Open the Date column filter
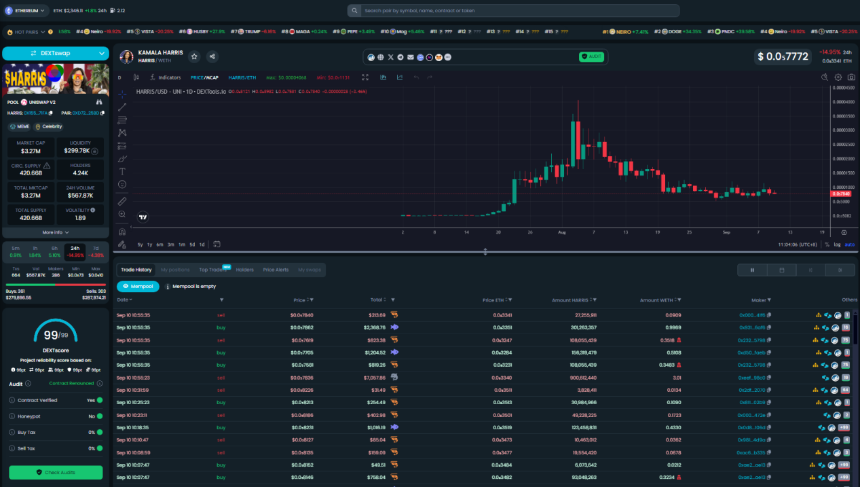The image size is (860, 487). (222, 300)
